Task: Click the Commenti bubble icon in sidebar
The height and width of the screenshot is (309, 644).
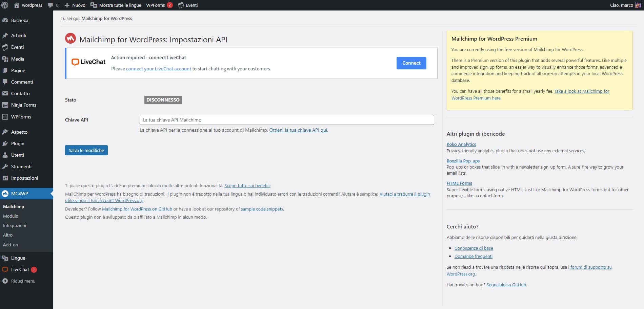Action: point(5,82)
